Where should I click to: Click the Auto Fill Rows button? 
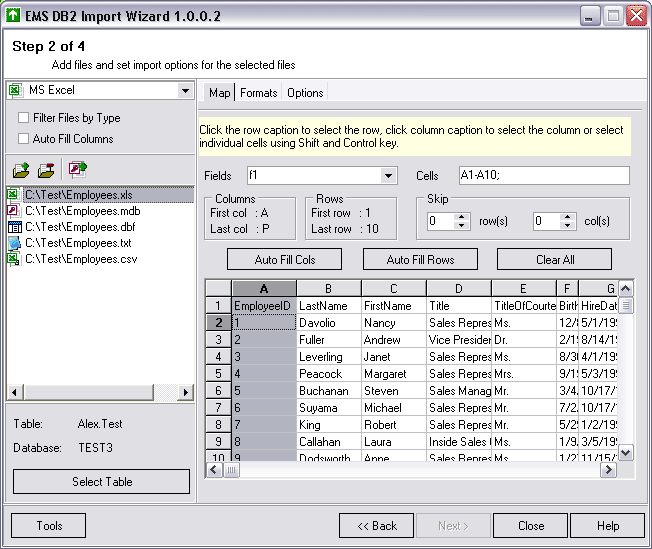point(420,260)
